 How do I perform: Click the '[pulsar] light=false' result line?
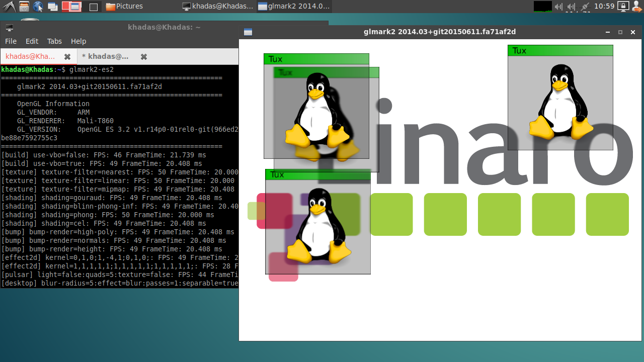[x=120, y=275]
